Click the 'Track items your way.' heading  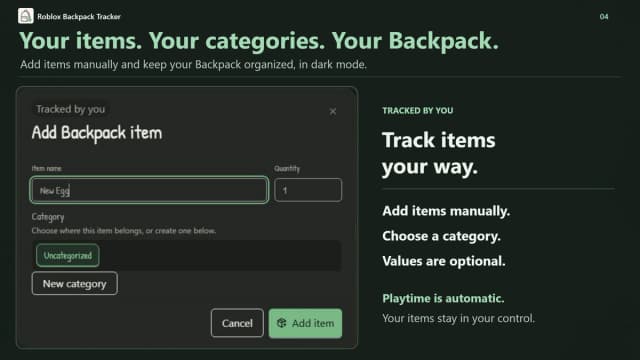coord(439,153)
